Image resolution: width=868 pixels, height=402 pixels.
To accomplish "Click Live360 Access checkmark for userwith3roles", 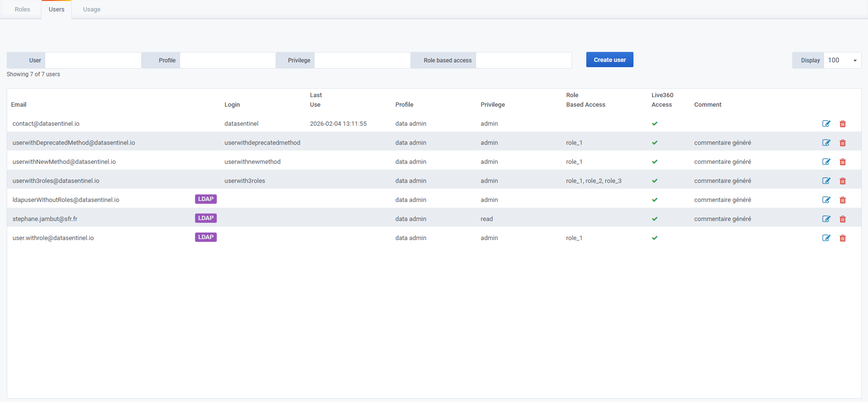I will click(x=654, y=181).
